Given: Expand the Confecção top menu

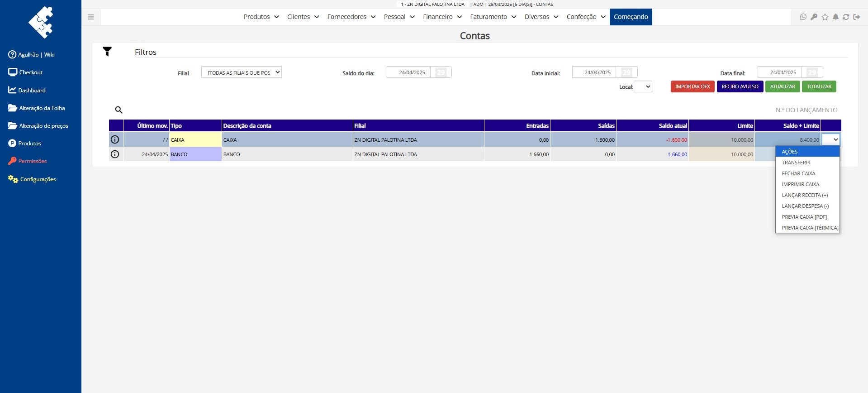Looking at the screenshot, I should click(586, 17).
